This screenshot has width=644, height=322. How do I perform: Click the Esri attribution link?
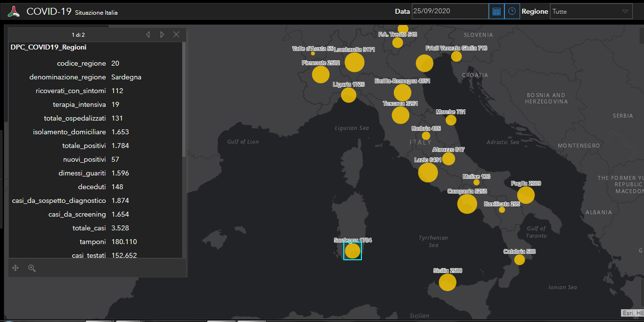point(627,313)
